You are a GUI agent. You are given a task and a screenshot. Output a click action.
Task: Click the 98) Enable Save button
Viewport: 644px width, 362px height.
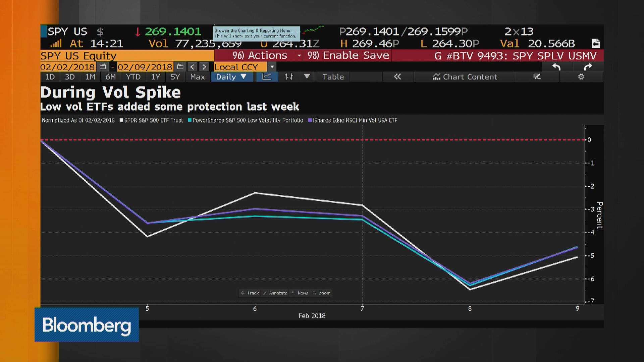[347, 55]
